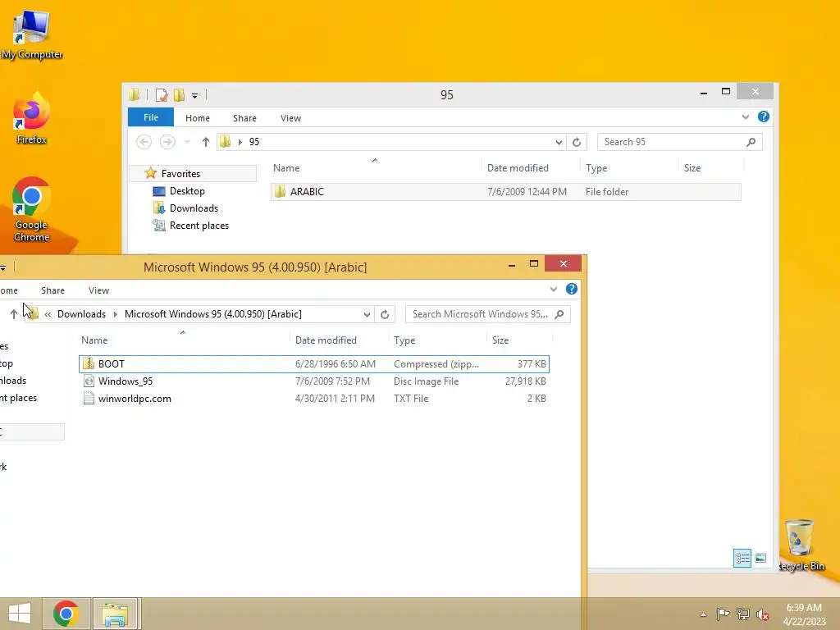This screenshot has height=630, width=840.
Task: Select the Windows_95 disc image file
Action: [314, 381]
